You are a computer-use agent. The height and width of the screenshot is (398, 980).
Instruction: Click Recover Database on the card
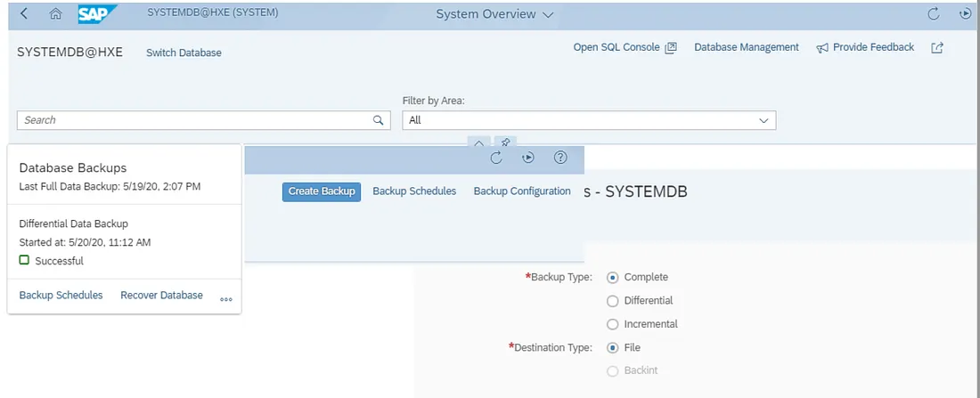point(162,295)
